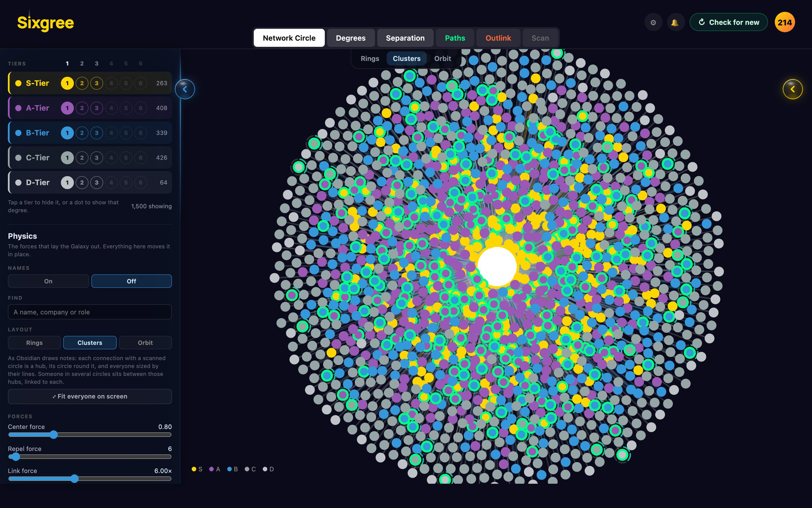The height and width of the screenshot is (508, 812).
Task: Select Rings layout in Physics panel
Action: pos(35,343)
